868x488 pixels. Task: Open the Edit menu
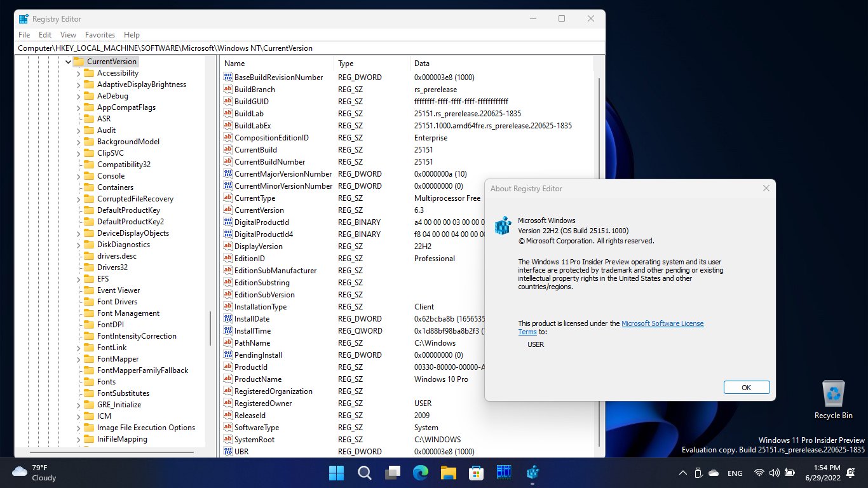[45, 35]
